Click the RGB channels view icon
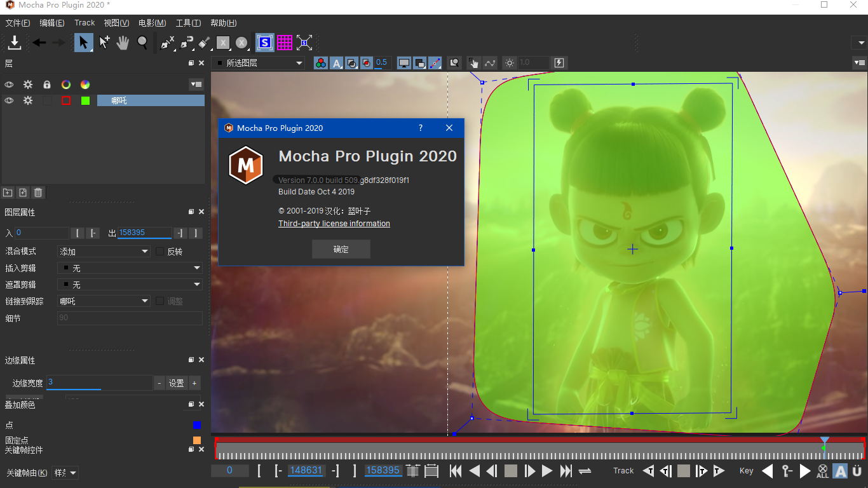This screenshot has width=868, height=488. click(x=322, y=63)
